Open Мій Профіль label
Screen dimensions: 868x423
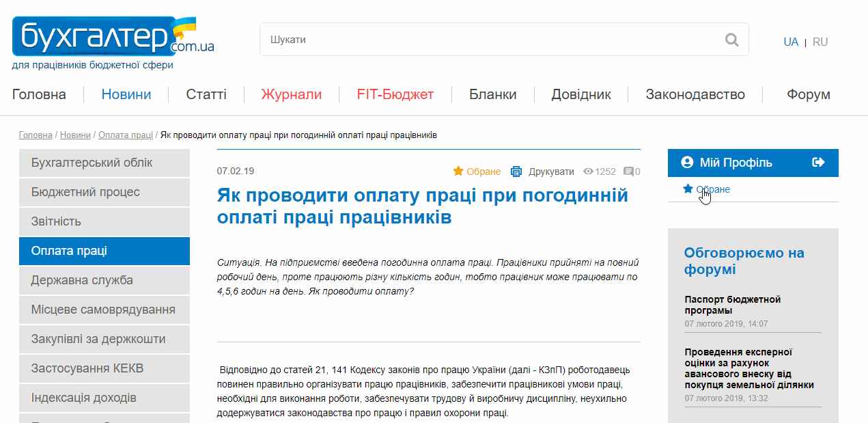click(736, 163)
